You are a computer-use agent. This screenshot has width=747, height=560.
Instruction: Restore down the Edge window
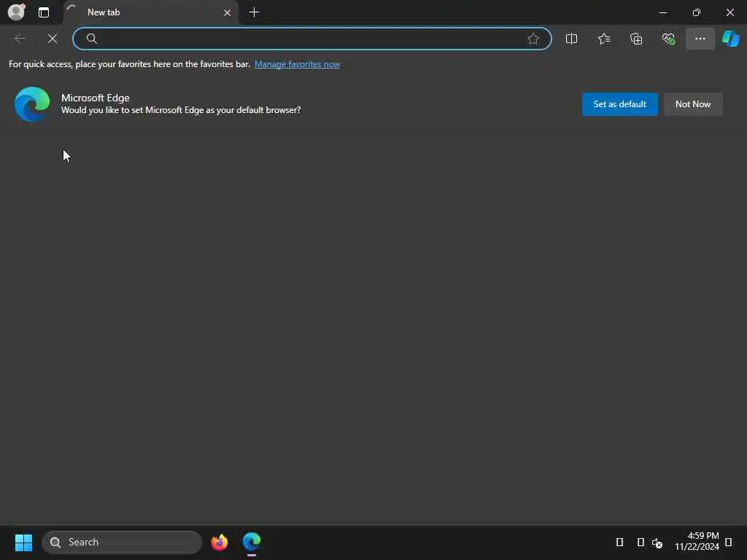[x=696, y=12]
